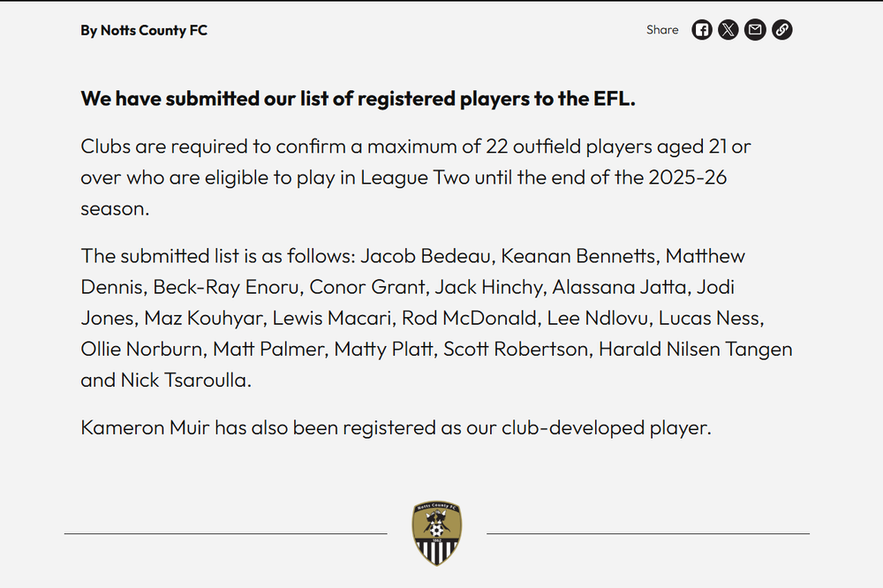The width and height of the screenshot is (883, 588).
Task: Share the article on Facebook
Action: tap(702, 30)
